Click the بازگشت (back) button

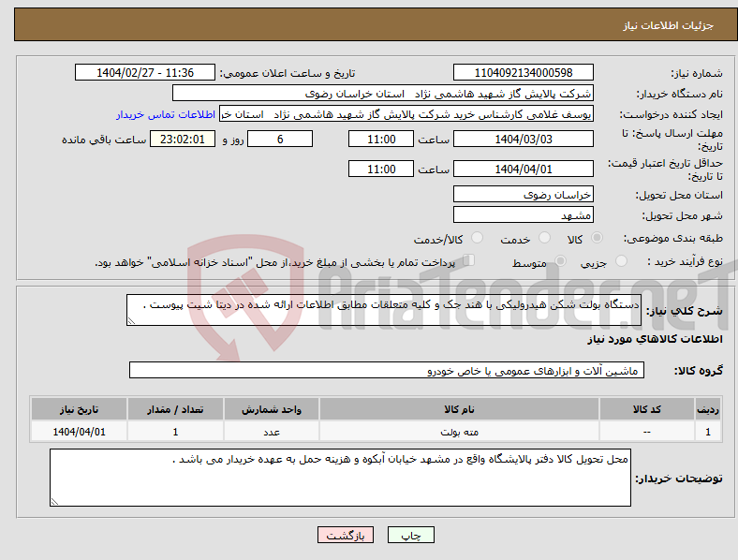pos(346,535)
